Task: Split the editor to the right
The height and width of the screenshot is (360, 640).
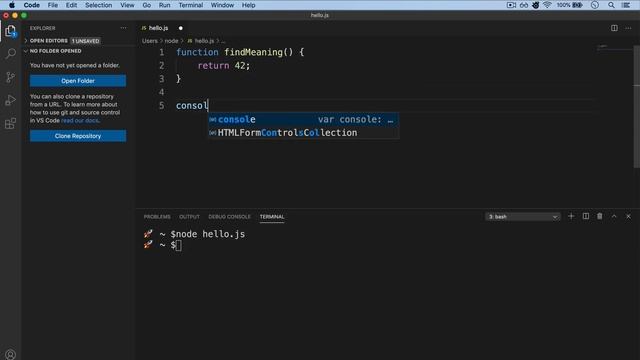Action: 614,28
